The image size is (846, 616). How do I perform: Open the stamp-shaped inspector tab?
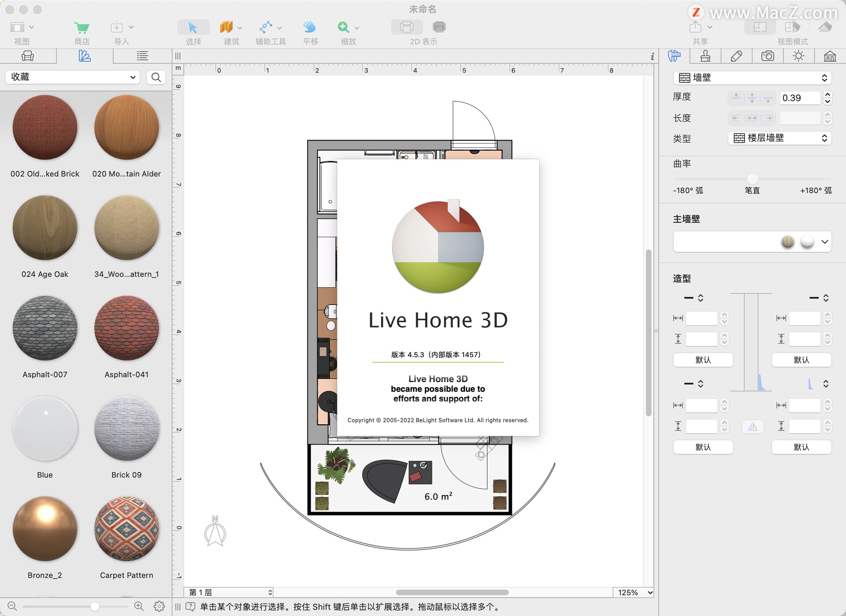pos(705,56)
